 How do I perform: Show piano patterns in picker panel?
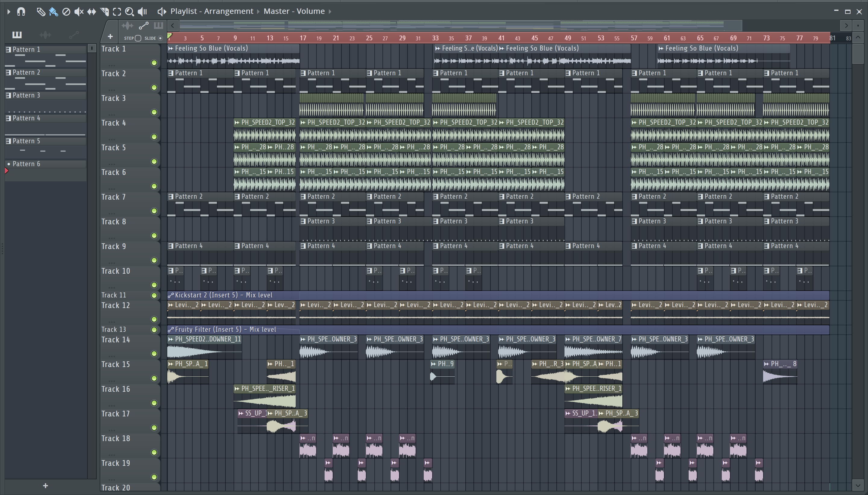17,35
